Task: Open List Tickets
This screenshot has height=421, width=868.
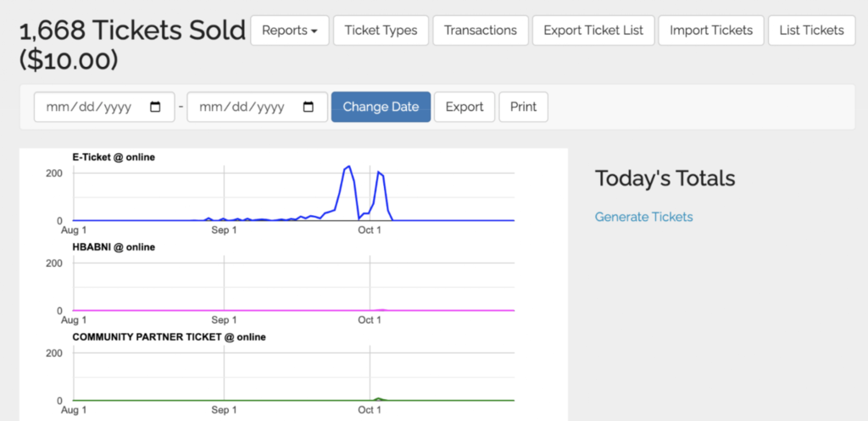Action: tap(811, 30)
